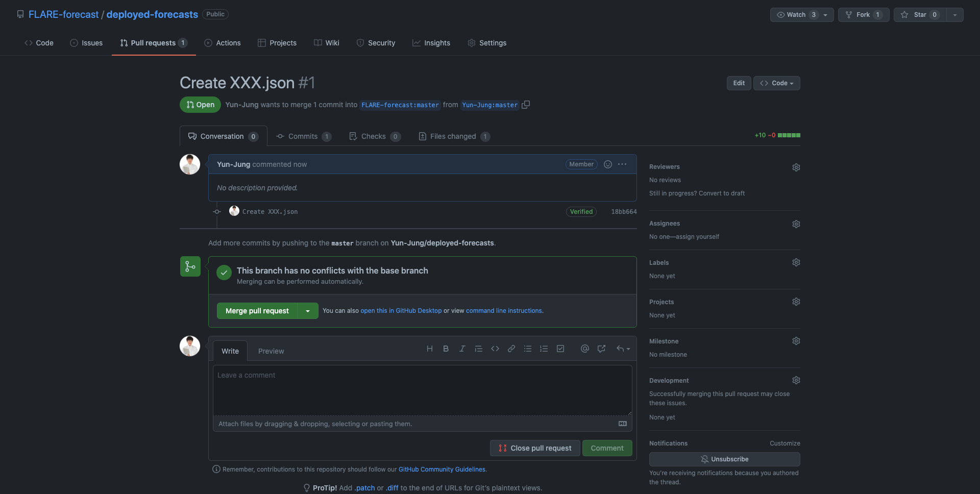980x494 pixels.
Task: Click the green diffstat bar
Action: (789, 135)
